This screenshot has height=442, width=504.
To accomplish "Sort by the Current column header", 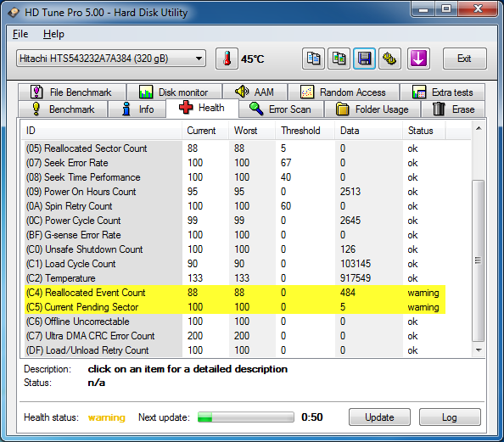I will [205, 131].
